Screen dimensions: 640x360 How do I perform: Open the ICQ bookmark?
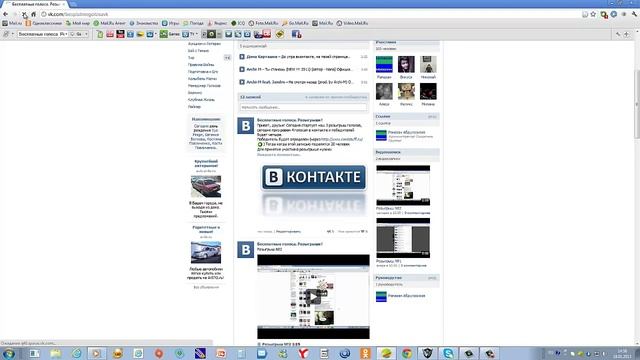[238, 23]
